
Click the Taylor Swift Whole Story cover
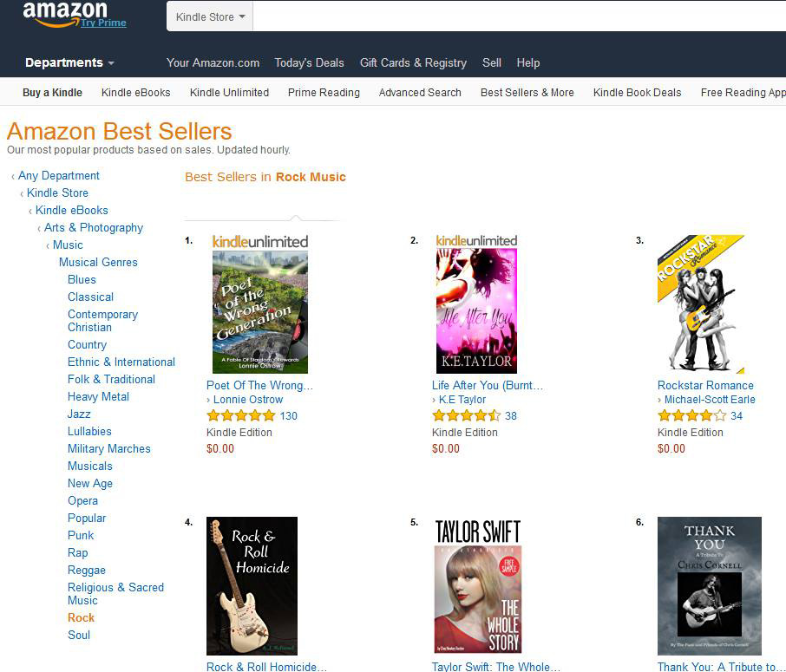(x=478, y=586)
